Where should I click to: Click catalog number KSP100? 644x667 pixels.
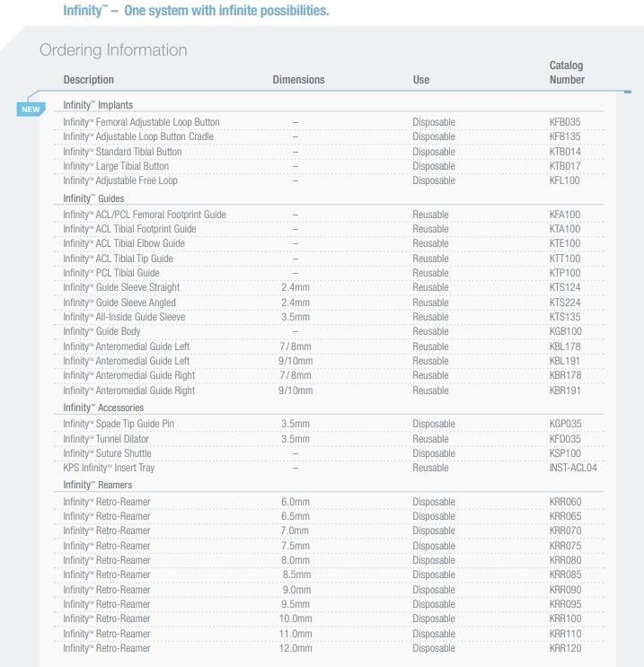point(565,453)
